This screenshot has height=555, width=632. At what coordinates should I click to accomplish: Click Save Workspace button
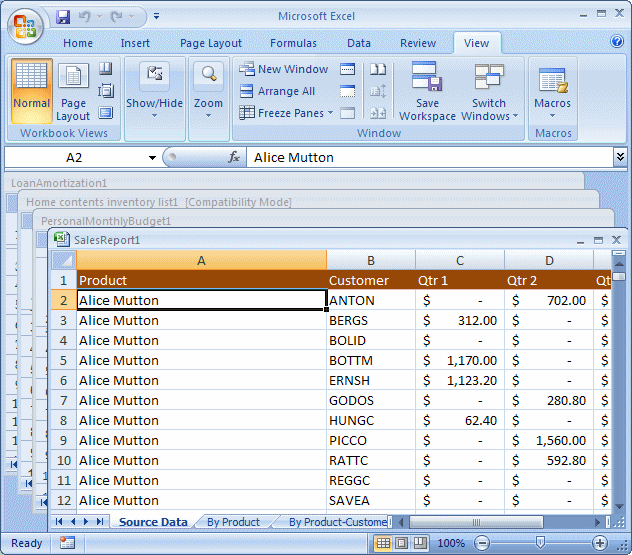tap(427, 91)
